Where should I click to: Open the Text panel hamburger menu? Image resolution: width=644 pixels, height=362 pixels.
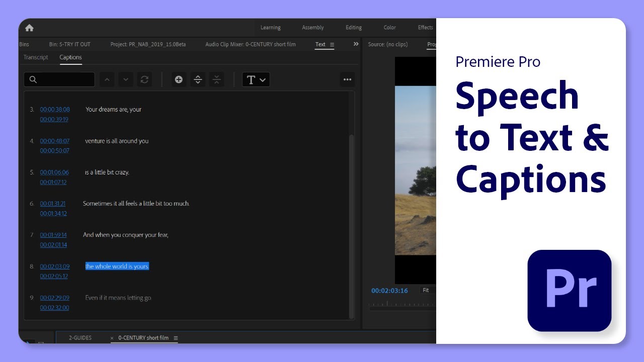click(332, 44)
